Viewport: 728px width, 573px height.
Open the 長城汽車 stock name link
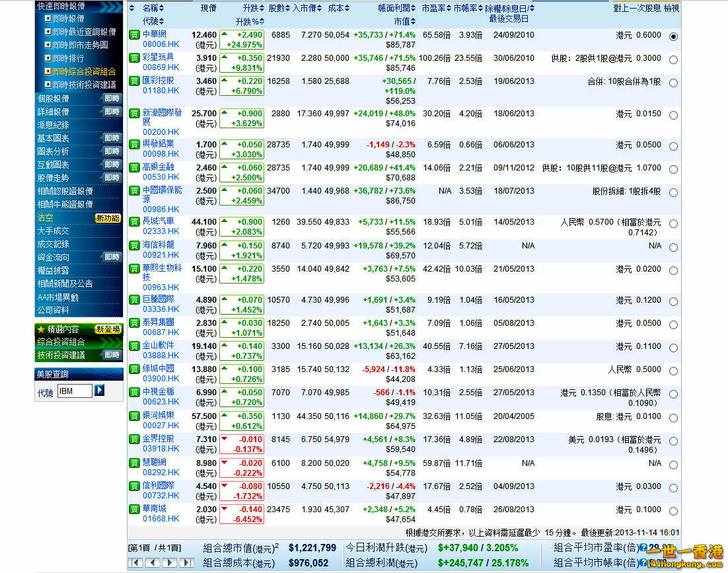click(159, 221)
